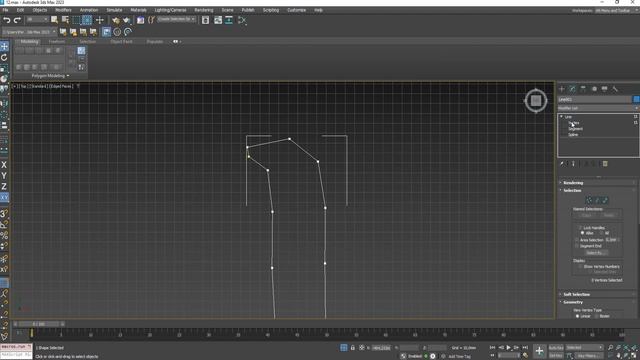
Task: Click the Play Animation button
Action: (509, 348)
